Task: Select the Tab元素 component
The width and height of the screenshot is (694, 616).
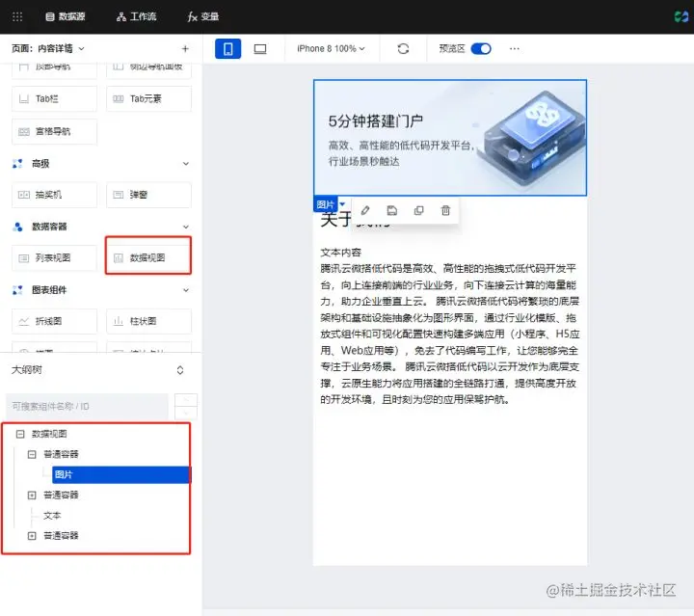Action: (148, 98)
